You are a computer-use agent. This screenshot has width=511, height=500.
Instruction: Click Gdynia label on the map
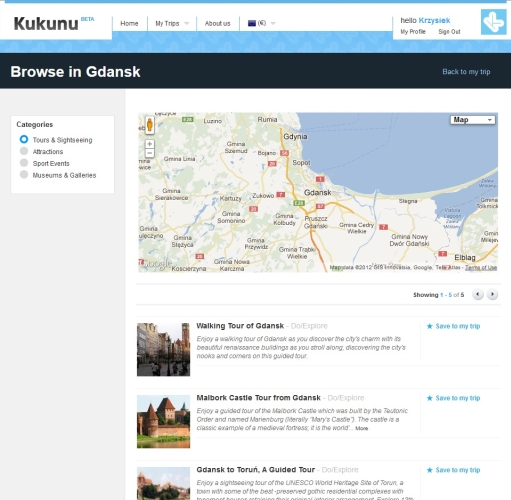click(x=295, y=137)
